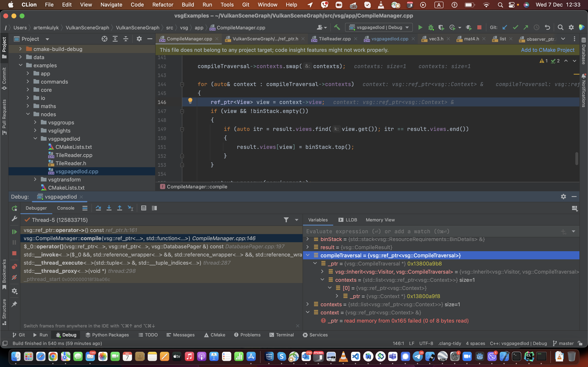Stop the running process with the red Stop icon
The image size is (588, 367).
pos(479,27)
